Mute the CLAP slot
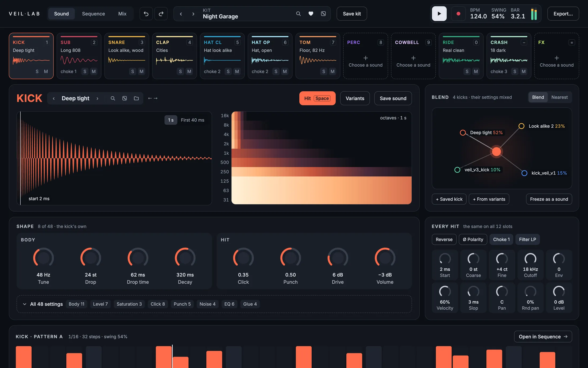Viewport: 588px width, 368px height. coord(189,71)
